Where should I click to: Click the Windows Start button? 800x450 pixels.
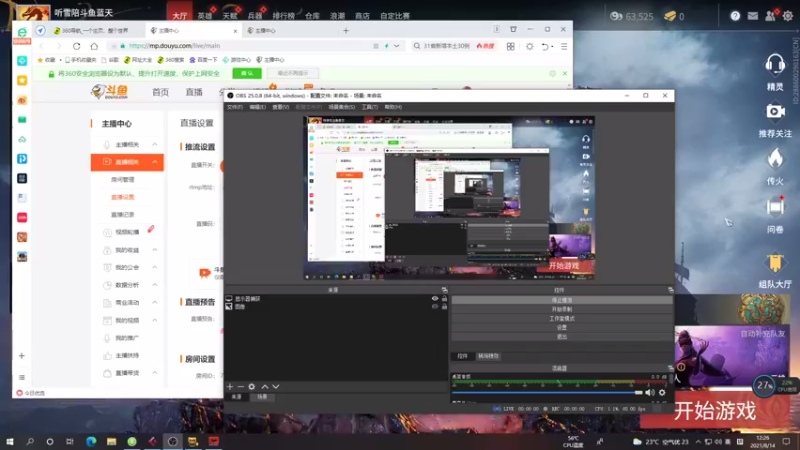pos(10,441)
